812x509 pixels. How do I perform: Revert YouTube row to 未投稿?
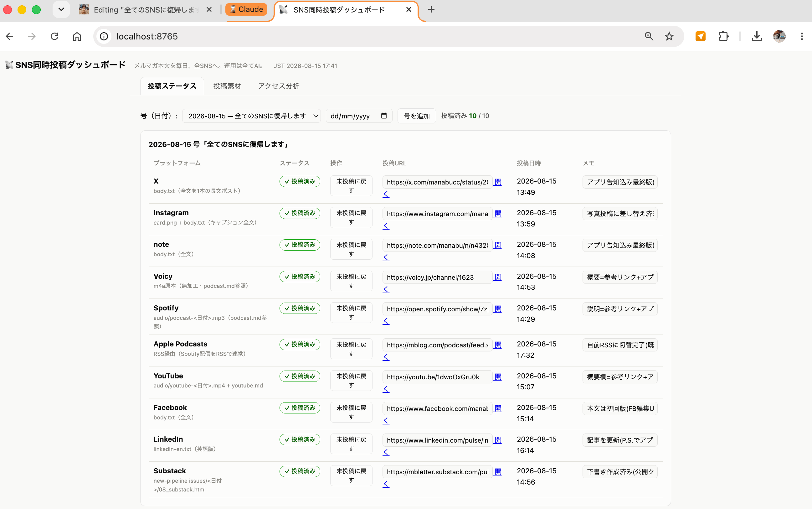click(351, 380)
